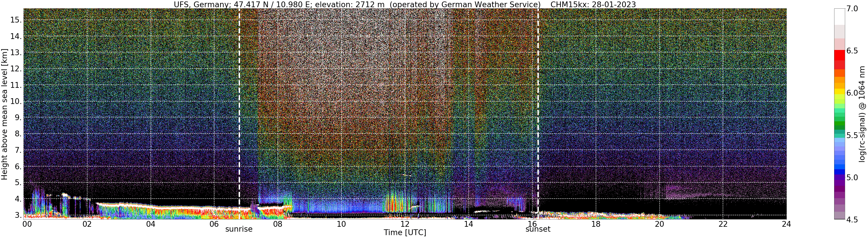
Task: Click the sunrise label below the time axis
Action: pos(239,229)
